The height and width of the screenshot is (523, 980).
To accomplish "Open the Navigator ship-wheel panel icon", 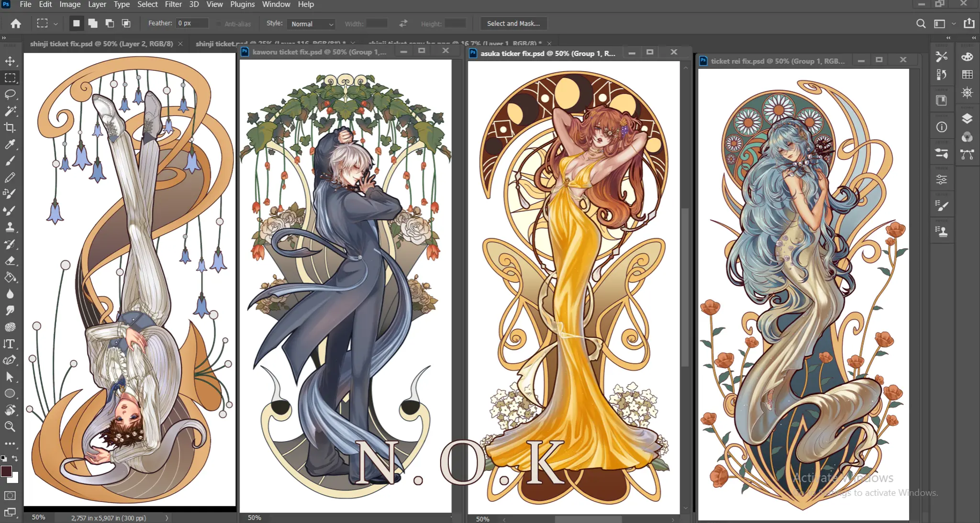I will click(x=967, y=92).
